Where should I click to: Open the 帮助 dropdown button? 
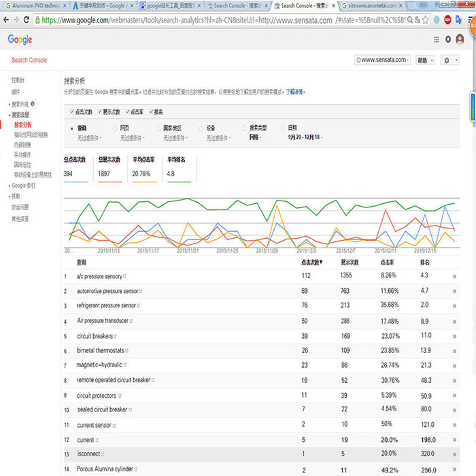[x=425, y=60]
